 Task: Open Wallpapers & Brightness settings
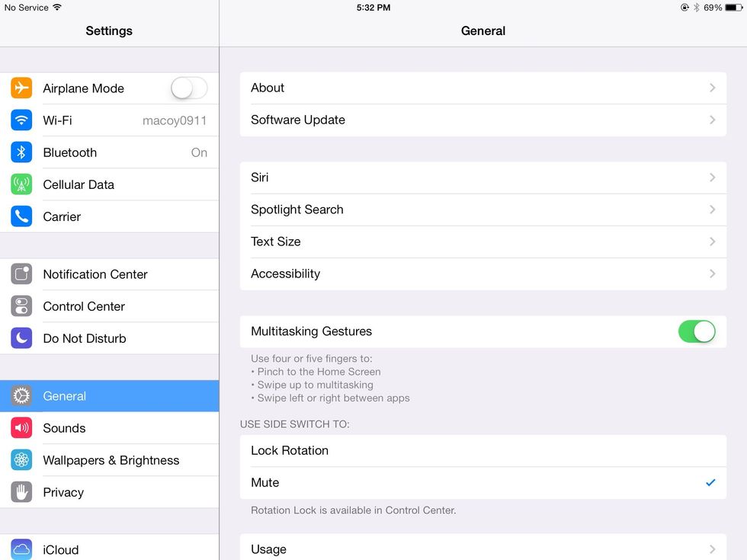[x=111, y=460]
